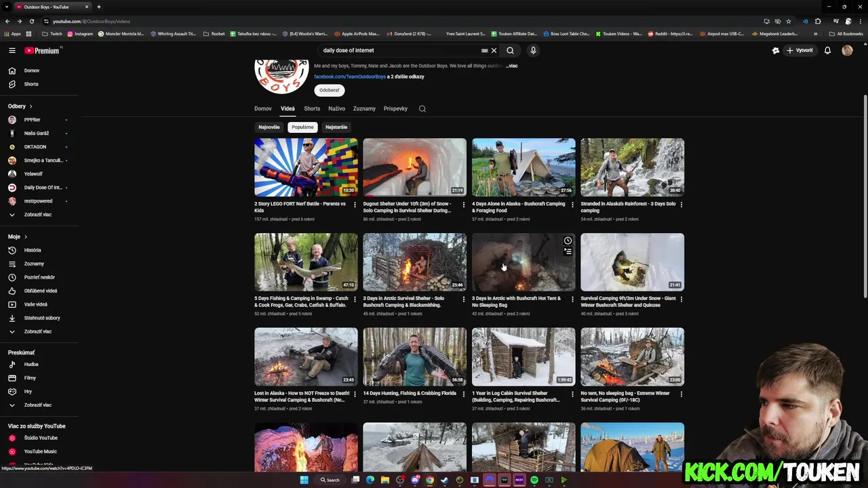The width and height of the screenshot is (868, 488).
Task: Click the Odoberať subscribe button
Action: [329, 90]
